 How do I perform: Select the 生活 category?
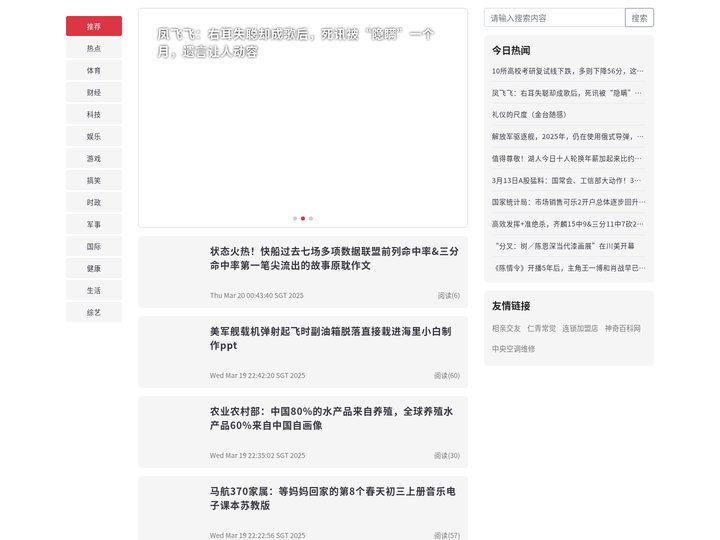tap(94, 291)
